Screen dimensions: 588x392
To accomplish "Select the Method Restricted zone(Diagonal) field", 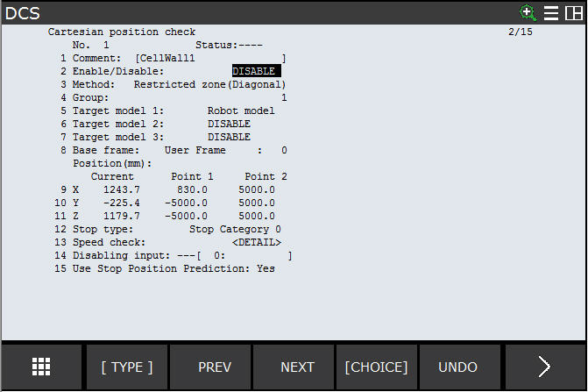I will pyautogui.click(x=209, y=84).
